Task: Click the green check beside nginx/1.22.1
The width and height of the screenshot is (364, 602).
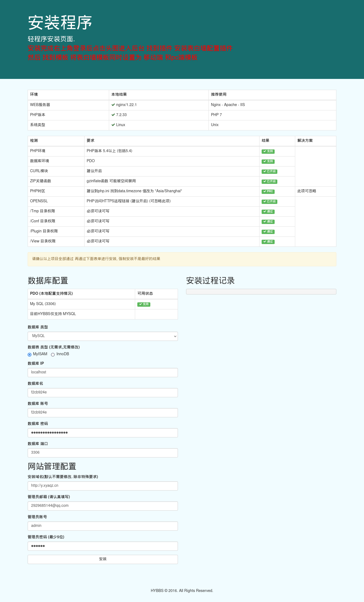Action: 113,105
